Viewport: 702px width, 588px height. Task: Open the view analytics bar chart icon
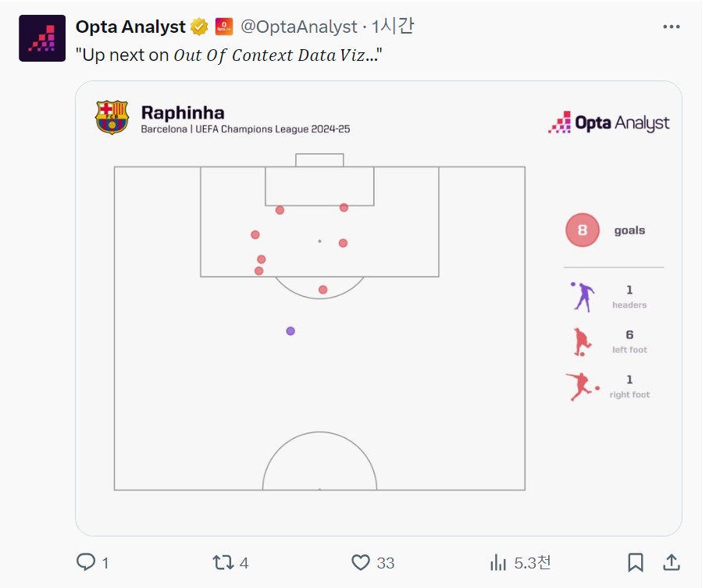coord(498,562)
